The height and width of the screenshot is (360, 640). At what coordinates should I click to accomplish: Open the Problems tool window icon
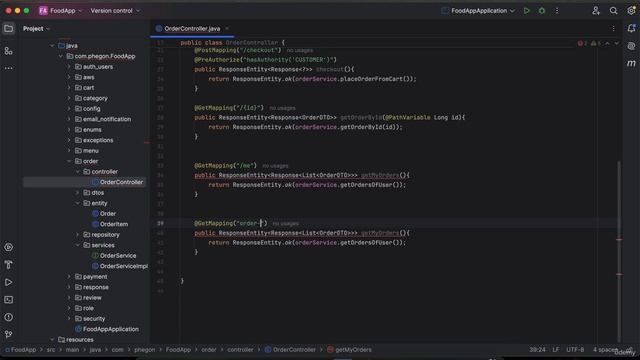[8, 317]
